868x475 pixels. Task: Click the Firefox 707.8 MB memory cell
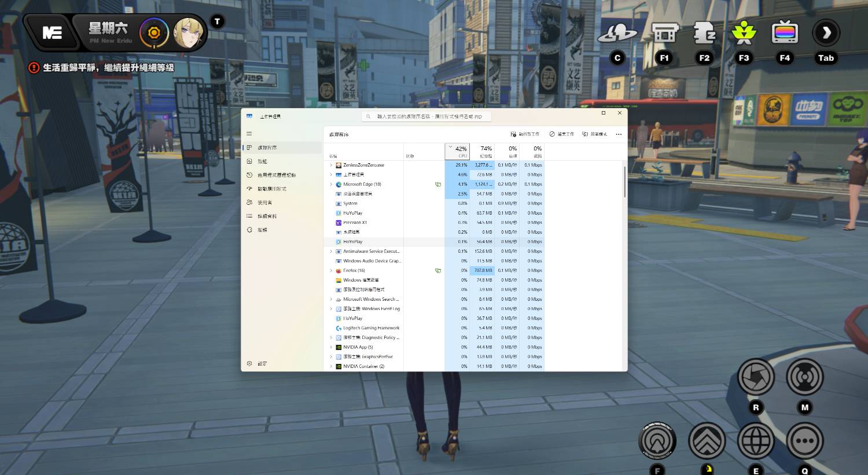pyautogui.click(x=482, y=270)
